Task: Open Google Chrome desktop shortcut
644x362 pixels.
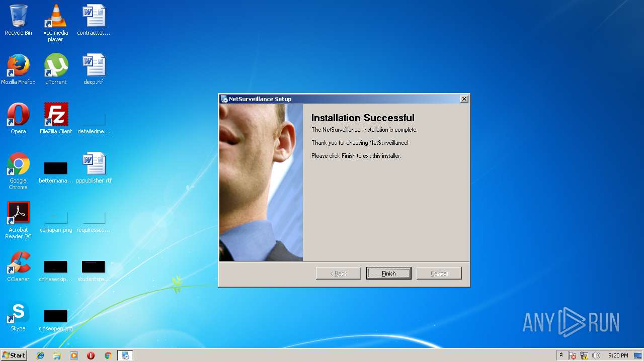Action: pos(18,171)
